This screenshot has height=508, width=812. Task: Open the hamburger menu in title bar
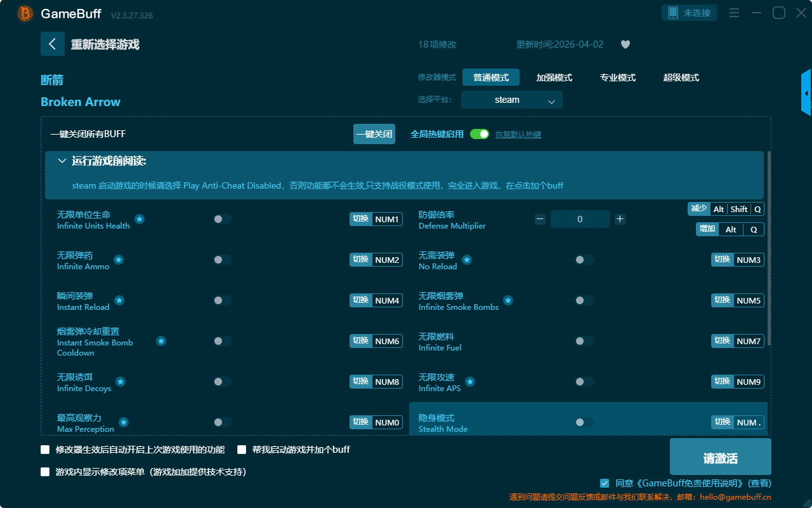pyautogui.click(x=734, y=13)
